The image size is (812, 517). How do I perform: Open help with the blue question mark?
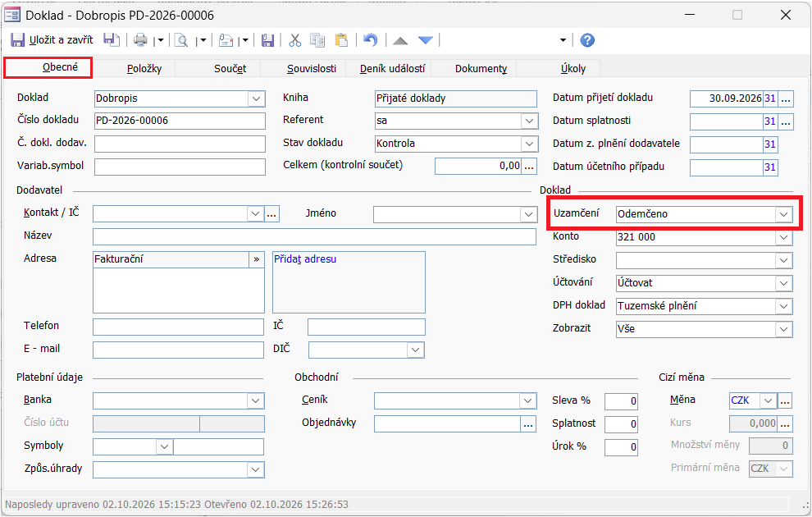point(587,40)
